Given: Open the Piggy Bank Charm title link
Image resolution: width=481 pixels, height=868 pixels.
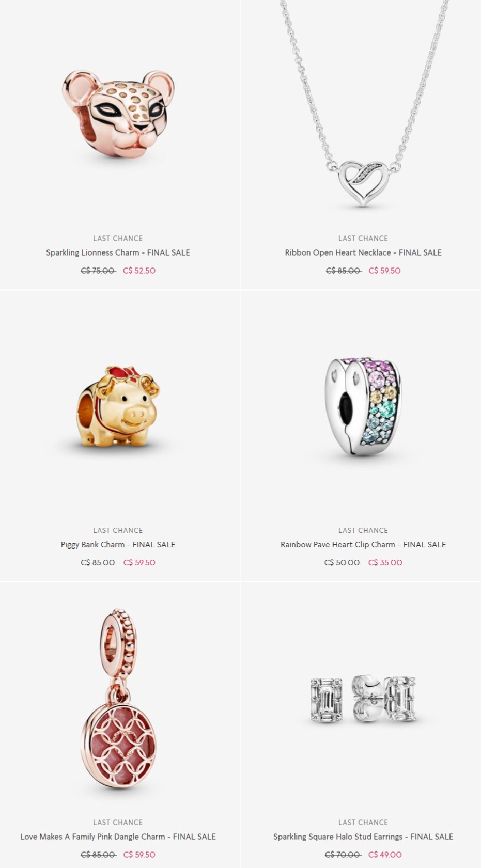Looking at the screenshot, I should pos(118,544).
